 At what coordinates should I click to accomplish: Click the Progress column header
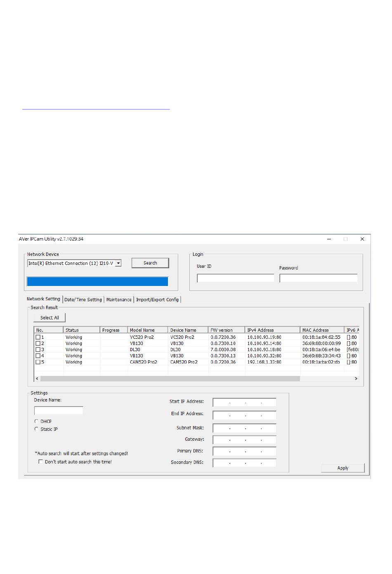click(114, 330)
